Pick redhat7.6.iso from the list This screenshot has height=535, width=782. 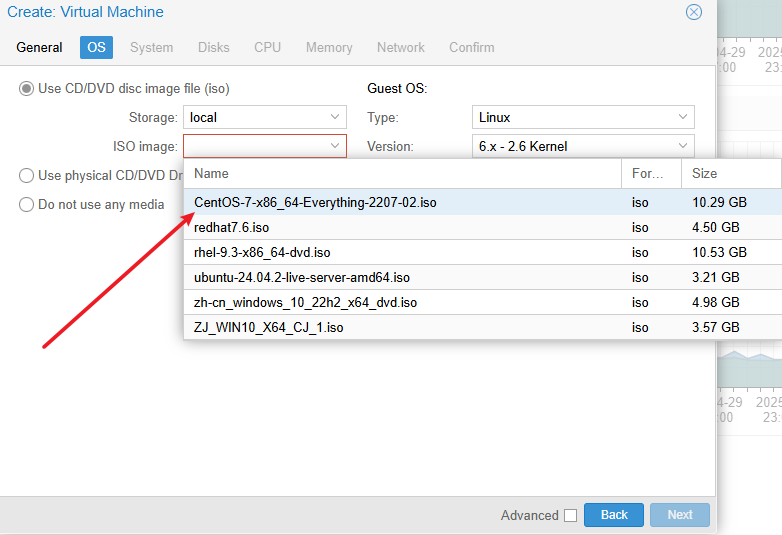tap(232, 227)
